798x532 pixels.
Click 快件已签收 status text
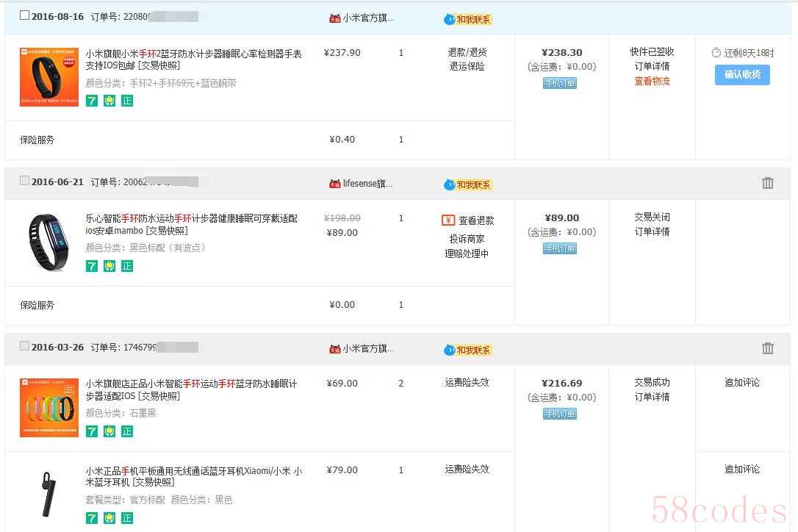coord(652,52)
